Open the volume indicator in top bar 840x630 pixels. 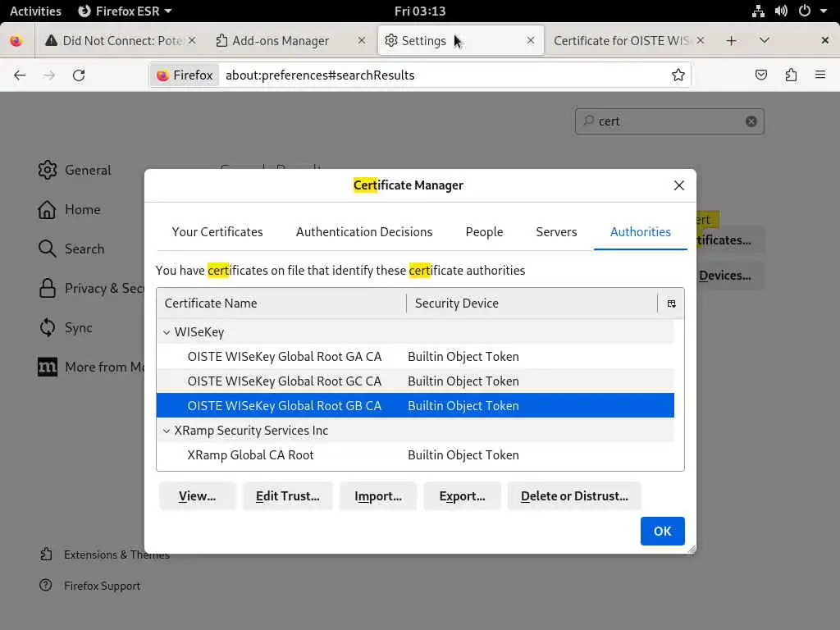(x=781, y=11)
